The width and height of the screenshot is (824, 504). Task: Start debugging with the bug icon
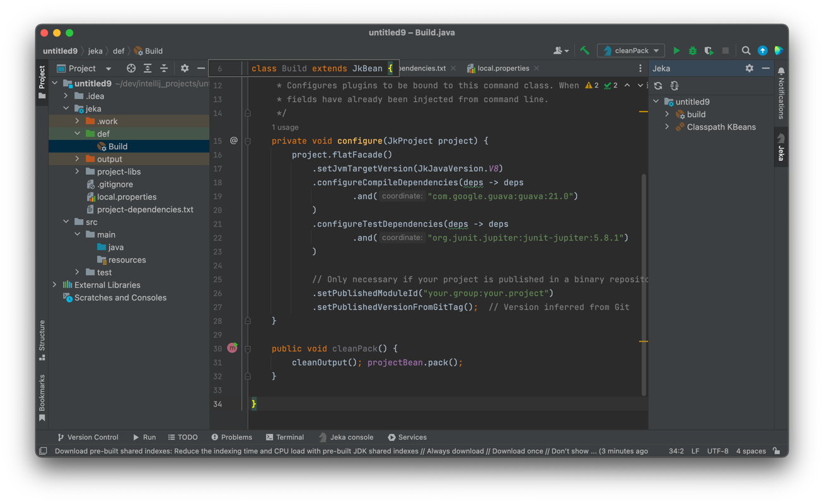coord(693,50)
